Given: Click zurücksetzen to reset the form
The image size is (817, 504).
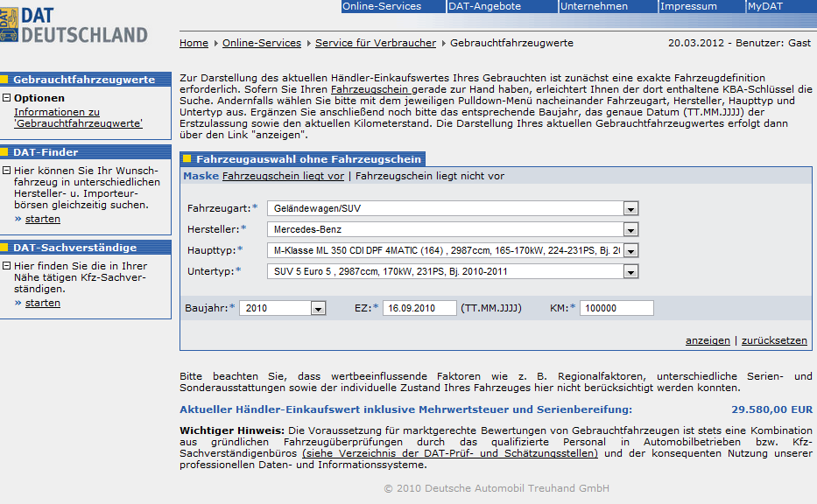Looking at the screenshot, I should (x=774, y=340).
